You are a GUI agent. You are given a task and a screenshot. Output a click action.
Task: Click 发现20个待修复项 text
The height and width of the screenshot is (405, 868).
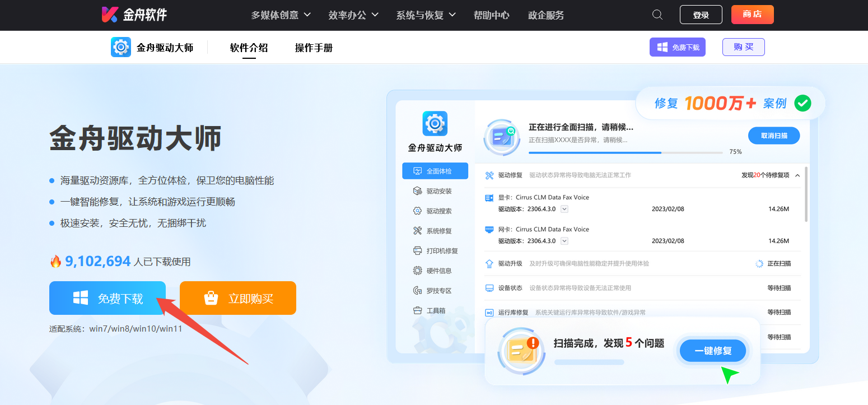coord(765,175)
